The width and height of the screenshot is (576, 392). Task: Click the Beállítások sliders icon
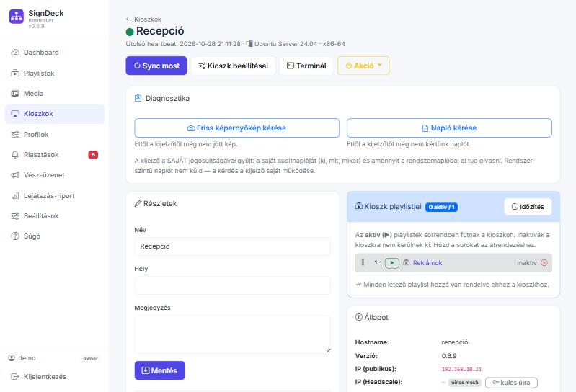[15, 216]
